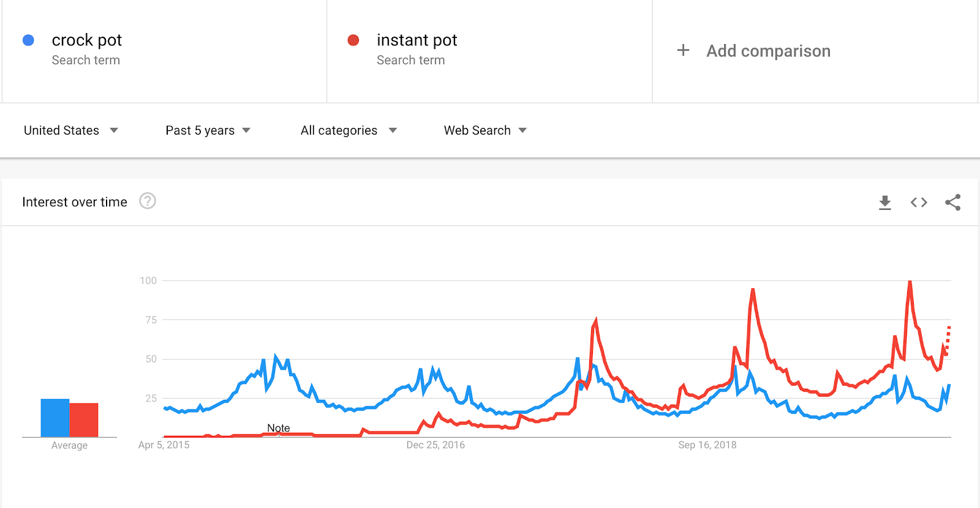
Task: Download the interest over time data
Action: pyautogui.click(x=885, y=203)
